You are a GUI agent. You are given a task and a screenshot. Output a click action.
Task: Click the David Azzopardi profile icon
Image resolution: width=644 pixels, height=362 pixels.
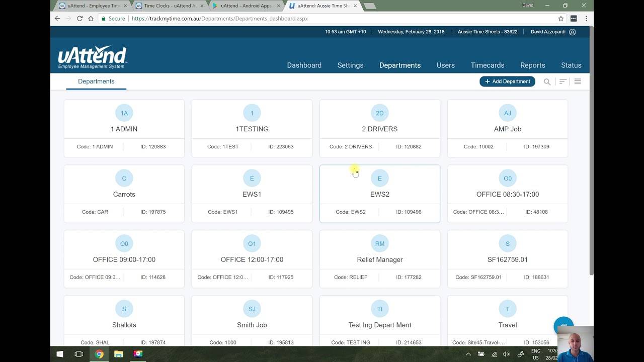point(572,32)
